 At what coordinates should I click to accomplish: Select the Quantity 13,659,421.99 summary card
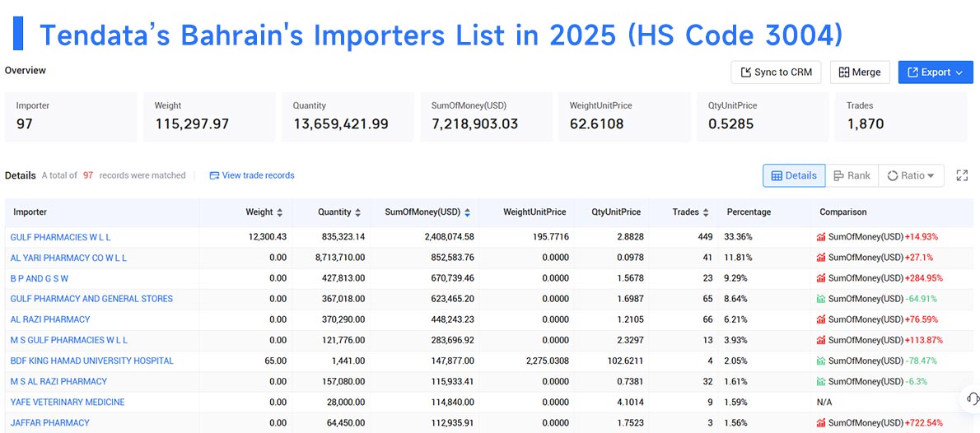[348, 117]
